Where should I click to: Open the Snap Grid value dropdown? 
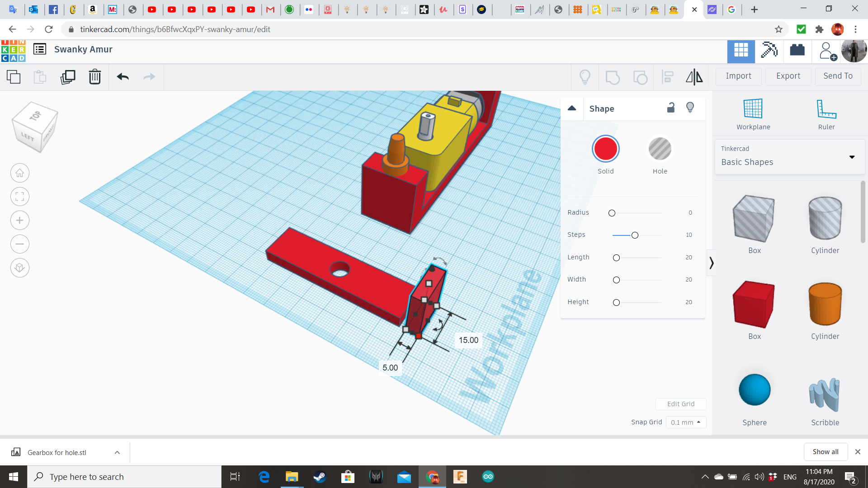click(x=685, y=422)
